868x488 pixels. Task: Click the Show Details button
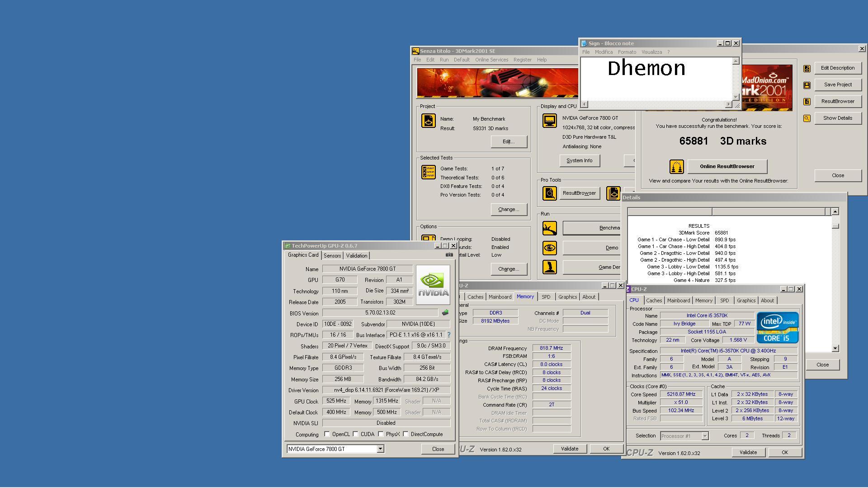click(x=838, y=118)
